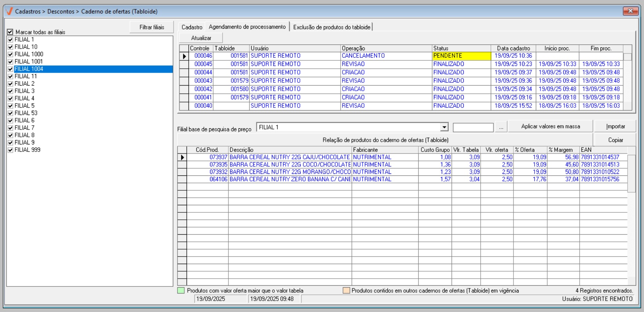
Task: Click the orange legend color swatch
Action: click(346, 291)
